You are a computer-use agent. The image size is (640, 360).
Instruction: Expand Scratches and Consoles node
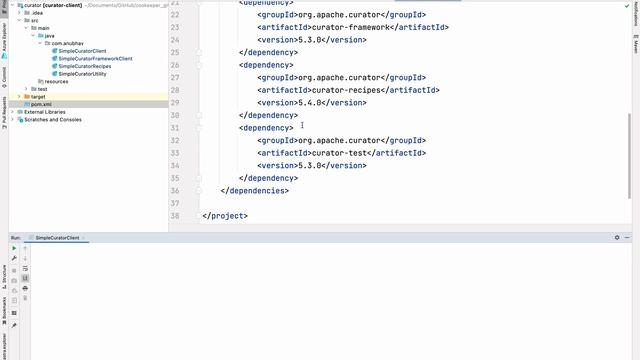(x=13, y=120)
